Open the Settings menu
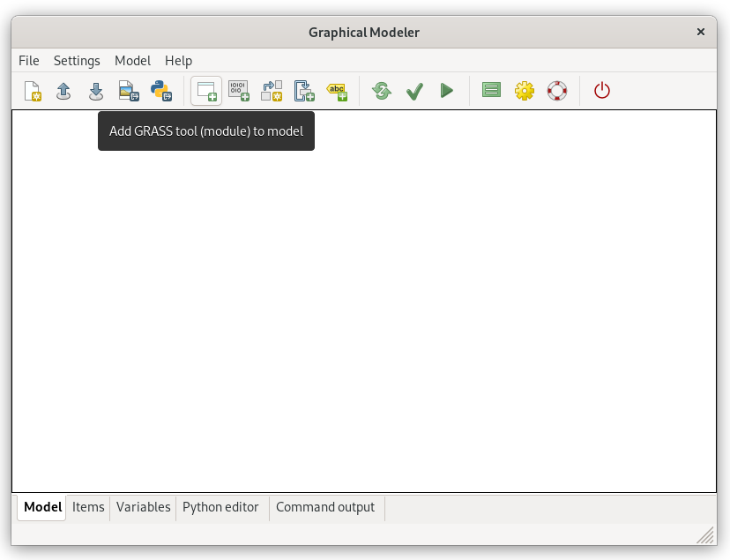The width and height of the screenshot is (730, 560). pos(77,61)
